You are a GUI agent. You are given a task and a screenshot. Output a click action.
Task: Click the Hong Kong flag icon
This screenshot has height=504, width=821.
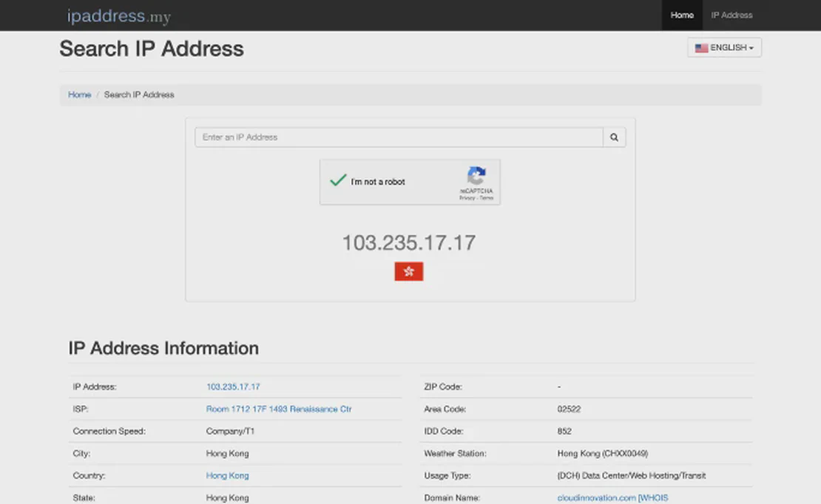click(408, 271)
